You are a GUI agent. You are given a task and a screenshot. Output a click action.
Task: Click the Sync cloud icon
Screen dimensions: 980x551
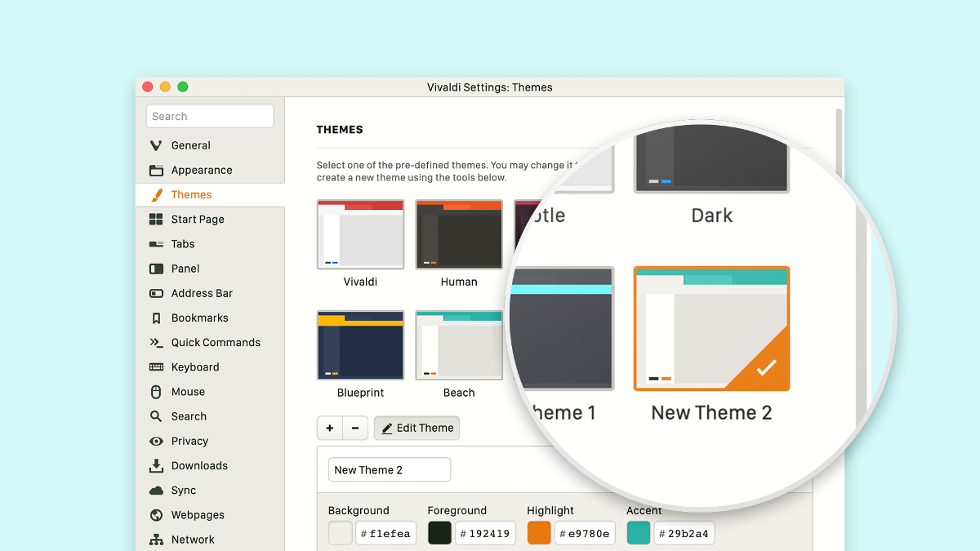click(x=156, y=491)
